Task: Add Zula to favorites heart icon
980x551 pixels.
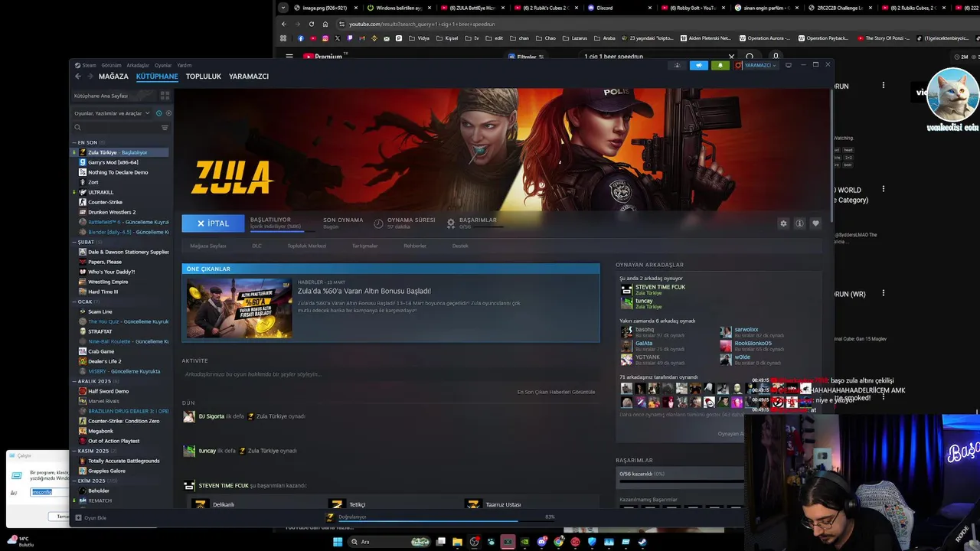Action: tap(815, 223)
